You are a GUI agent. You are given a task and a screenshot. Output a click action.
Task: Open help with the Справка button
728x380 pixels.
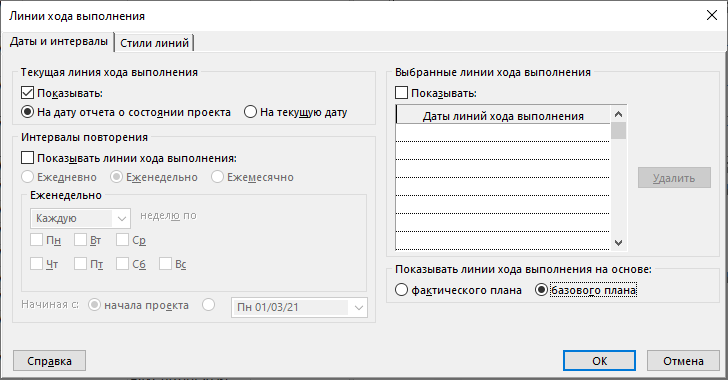click(49, 361)
